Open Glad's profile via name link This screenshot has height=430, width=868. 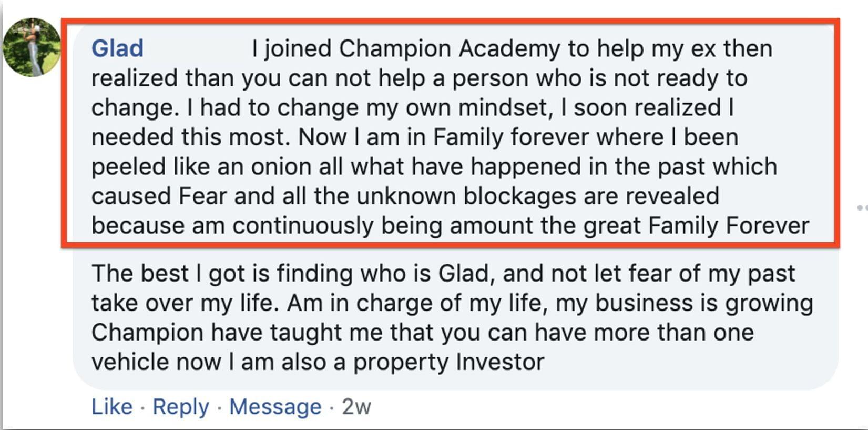tap(117, 48)
